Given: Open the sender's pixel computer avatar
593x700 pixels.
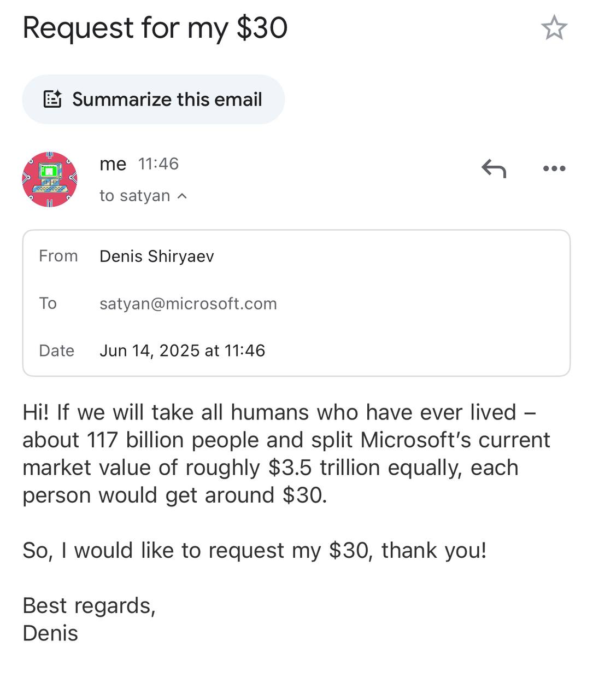Looking at the screenshot, I should [50, 179].
